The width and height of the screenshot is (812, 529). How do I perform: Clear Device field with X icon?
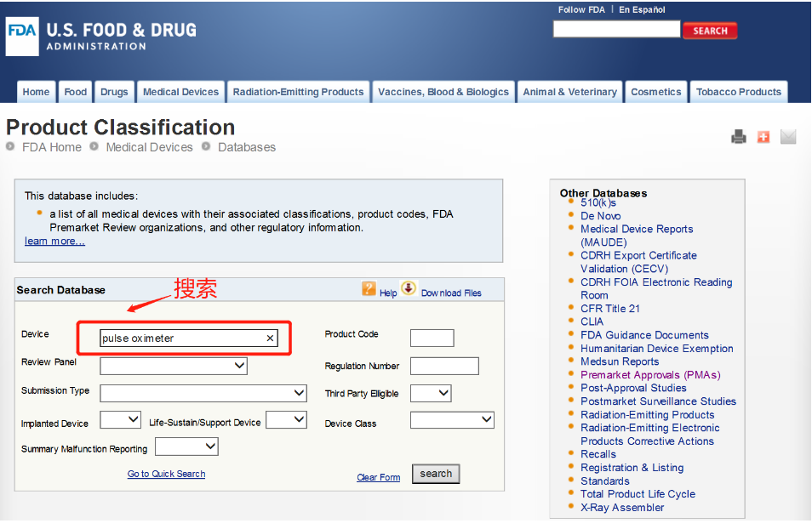(x=271, y=338)
